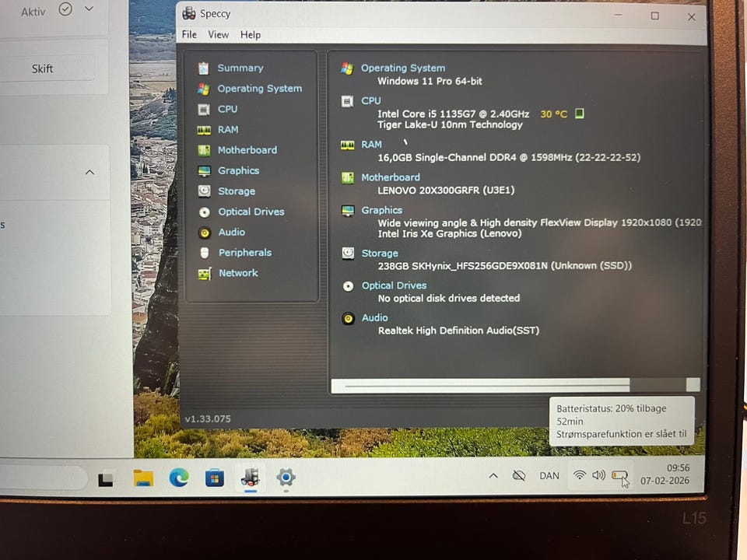The image size is (747, 560).
Task: Select the text LENOVO 20X300GRFR (U3E1)
Action: (446, 191)
